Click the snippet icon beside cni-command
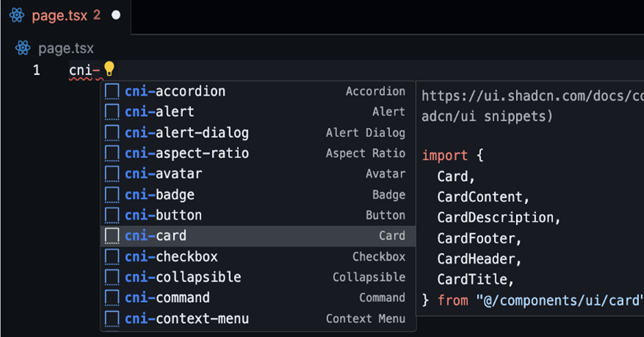This screenshot has height=337, width=644. (x=112, y=297)
